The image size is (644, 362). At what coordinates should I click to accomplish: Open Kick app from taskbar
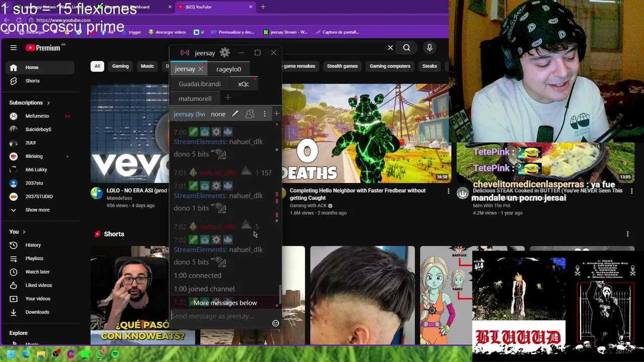click(86, 354)
